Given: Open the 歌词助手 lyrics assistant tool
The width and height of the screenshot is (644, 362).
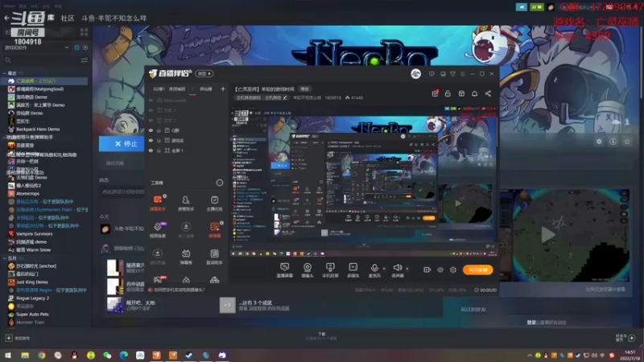Looking at the screenshot, I should click(214, 257).
